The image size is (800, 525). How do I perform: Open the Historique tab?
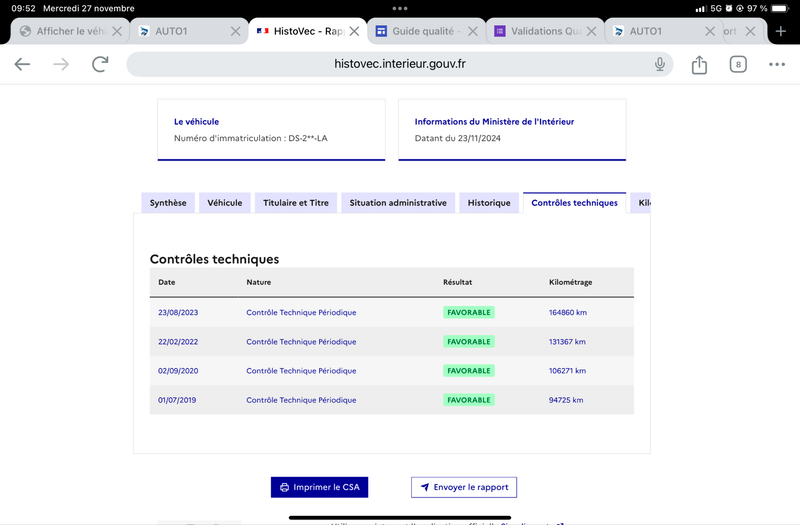(x=489, y=203)
